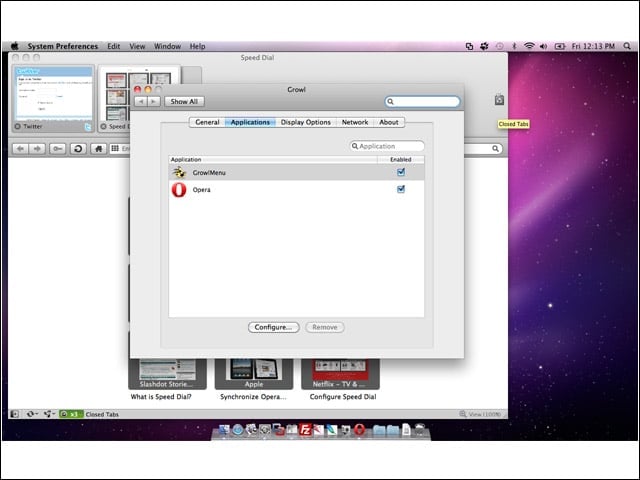The image size is (640, 480).
Task: Click the Enabled column header
Action: (401, 159)
